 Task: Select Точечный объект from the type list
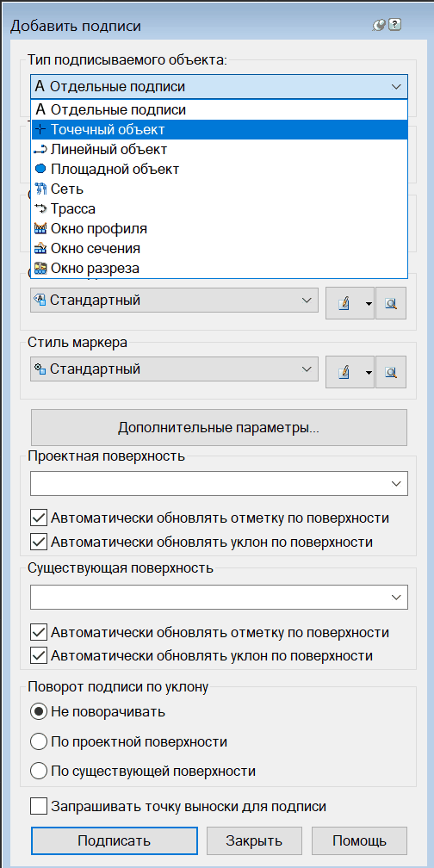pos(220,129)
